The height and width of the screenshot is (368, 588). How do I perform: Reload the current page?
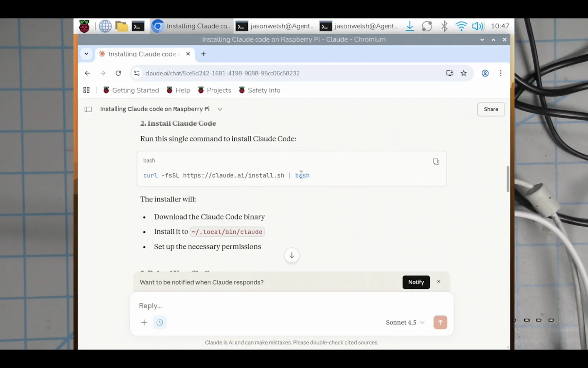point(118,73)
